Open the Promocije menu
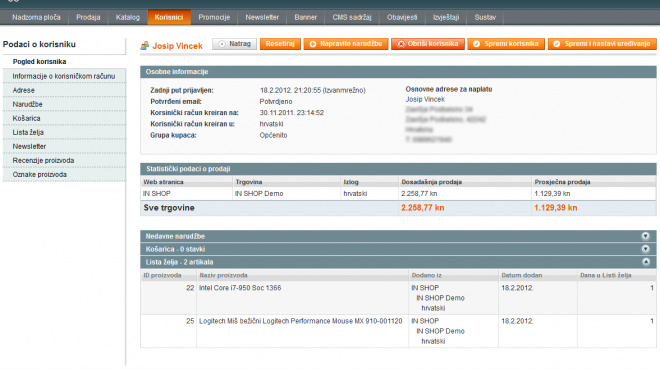660x370 pixels. click(214, 17)
